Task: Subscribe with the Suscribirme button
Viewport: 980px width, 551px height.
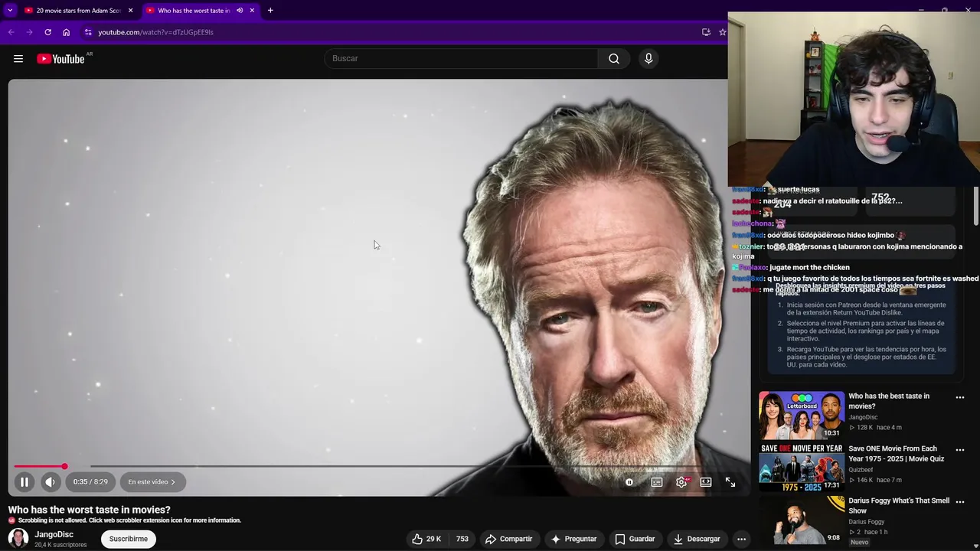Action: pos(129,539)
